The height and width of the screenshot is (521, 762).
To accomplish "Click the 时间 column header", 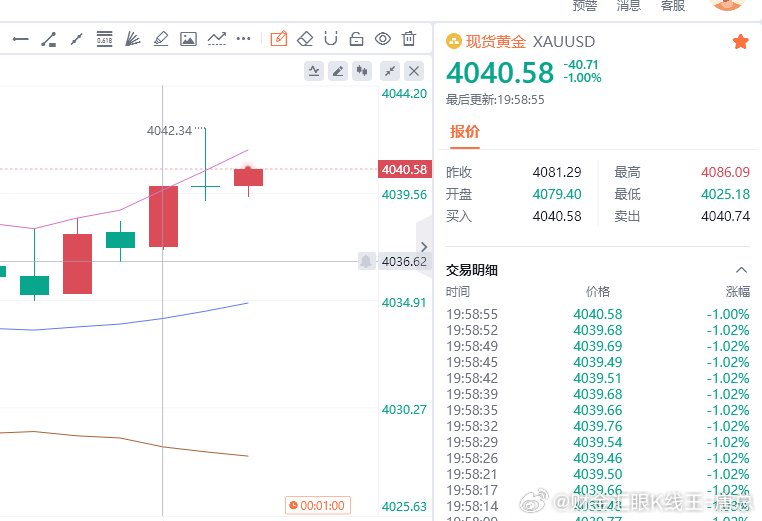I will [458, 292].
